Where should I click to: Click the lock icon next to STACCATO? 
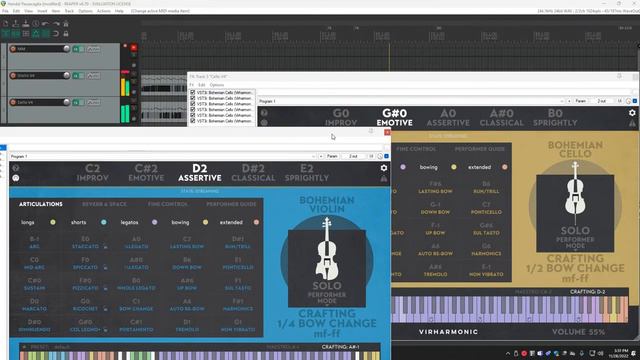(105, 247)
